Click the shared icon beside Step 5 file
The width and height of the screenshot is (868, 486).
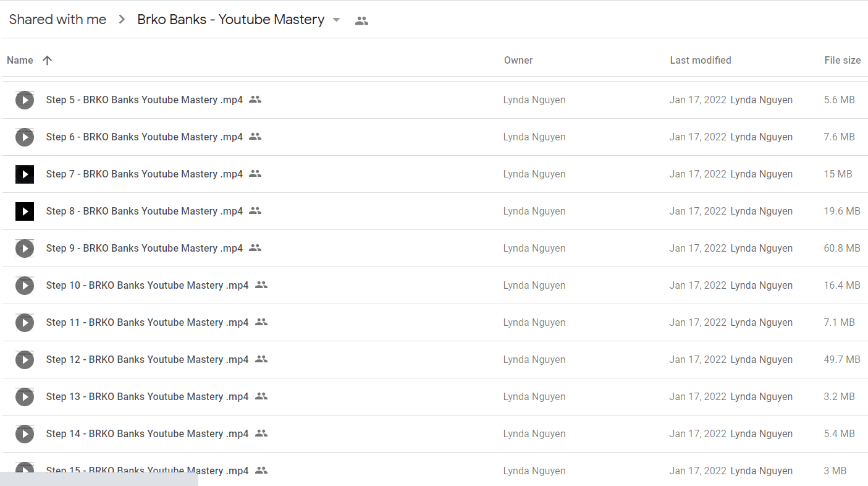pyautogui.click(x=255, y=99)
